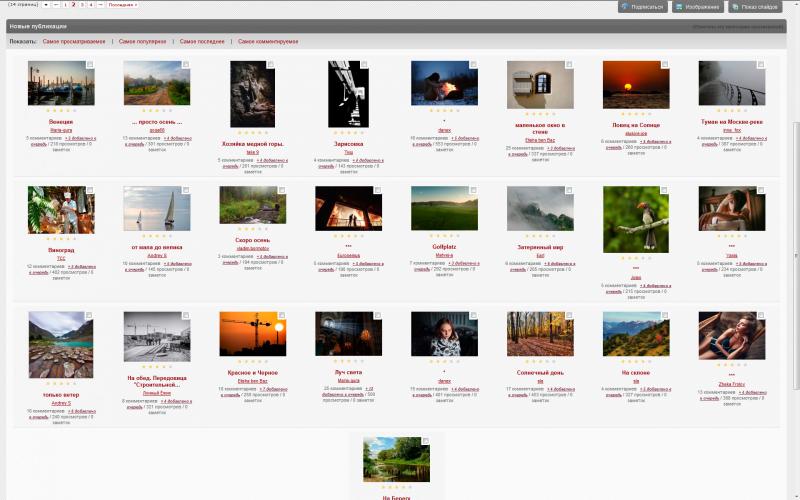Screen dimensions: 800x500
Task: Tick checkbox on Виноград photo
Action: pos(90,190)
